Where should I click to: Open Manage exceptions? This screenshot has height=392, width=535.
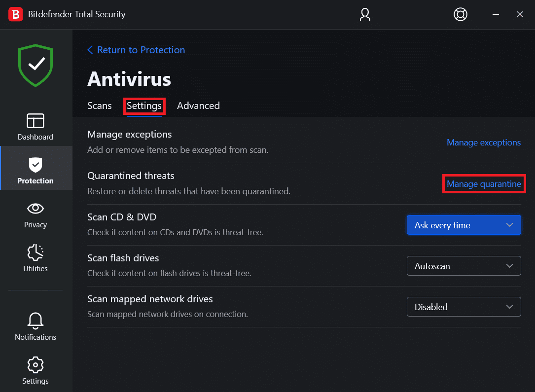tap(483, 142)
